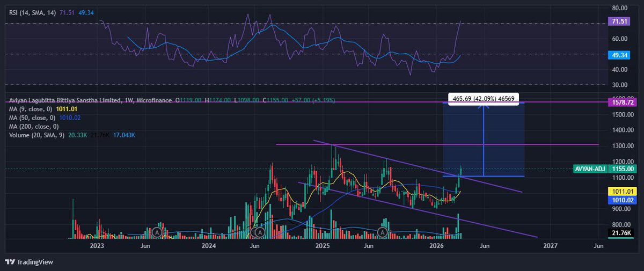Click the 17.043K volume legend value
This screenshot has height=271, width=644.
pos(124,135)
